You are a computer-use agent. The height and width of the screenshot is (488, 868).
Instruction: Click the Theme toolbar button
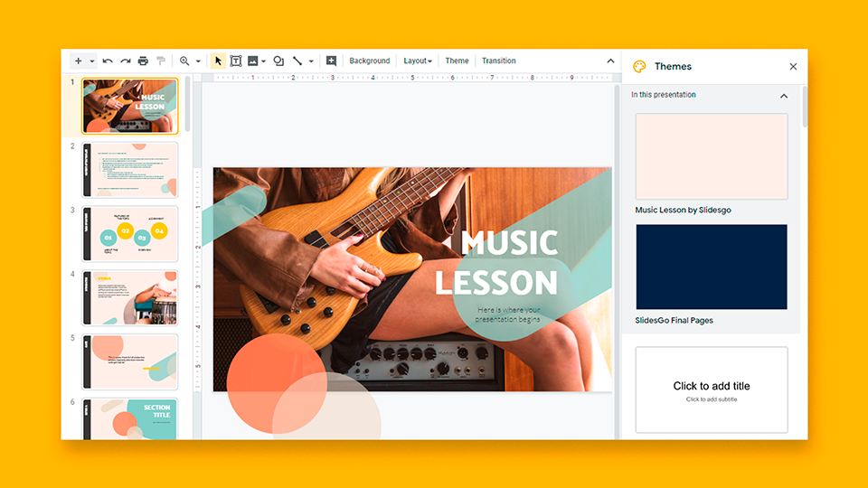coord(457,61)
